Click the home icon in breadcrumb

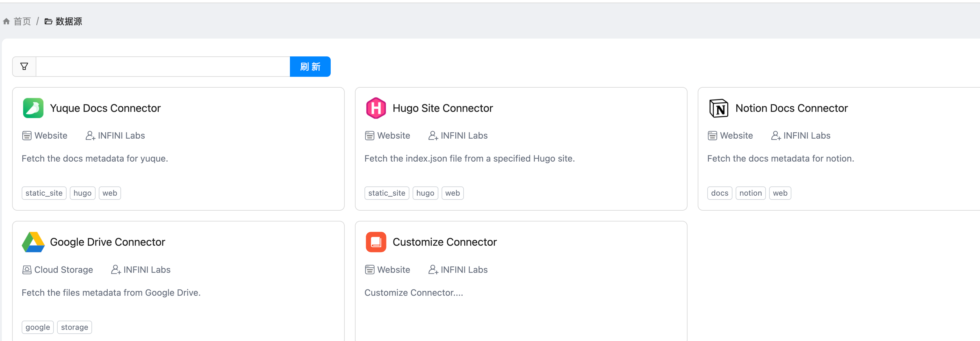(6, 21)
